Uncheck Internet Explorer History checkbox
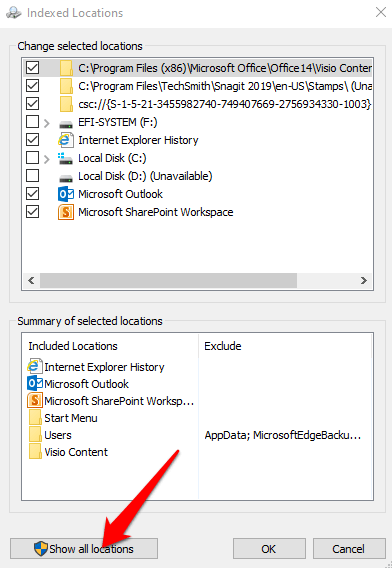This screenshot has width=392, height=568. (x=33, y=139)
